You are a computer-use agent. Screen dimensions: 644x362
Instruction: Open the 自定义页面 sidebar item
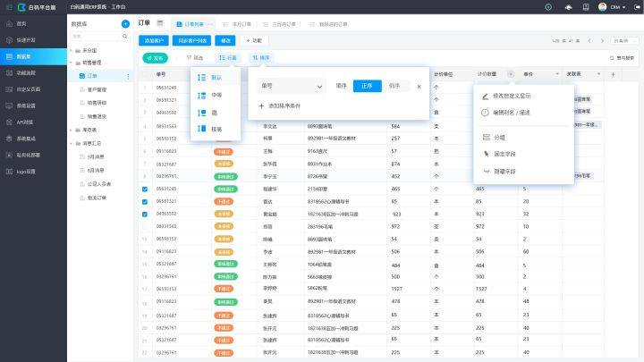[33, 89]
